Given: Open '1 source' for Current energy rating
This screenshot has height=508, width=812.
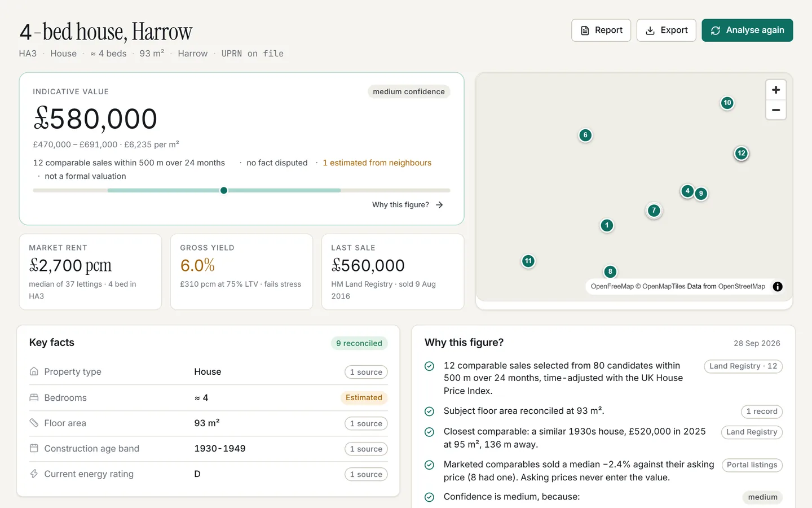Looking at the screenshot, I should click(366, 474).
